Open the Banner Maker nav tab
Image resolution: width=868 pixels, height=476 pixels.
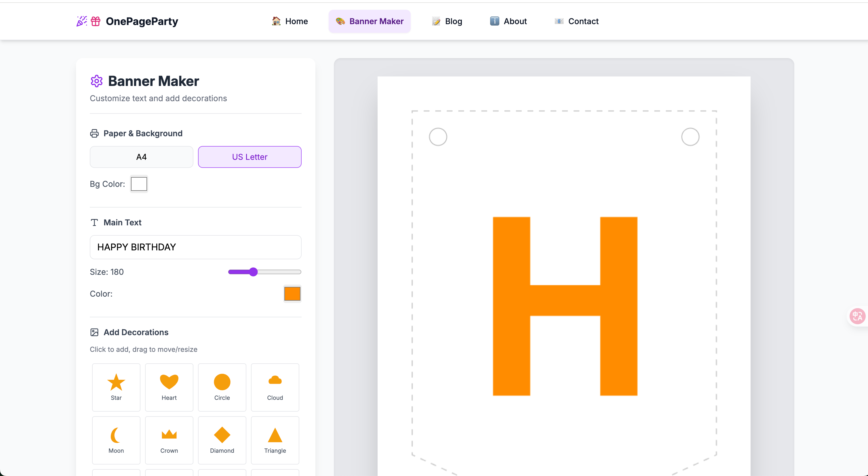click(370, 21)
